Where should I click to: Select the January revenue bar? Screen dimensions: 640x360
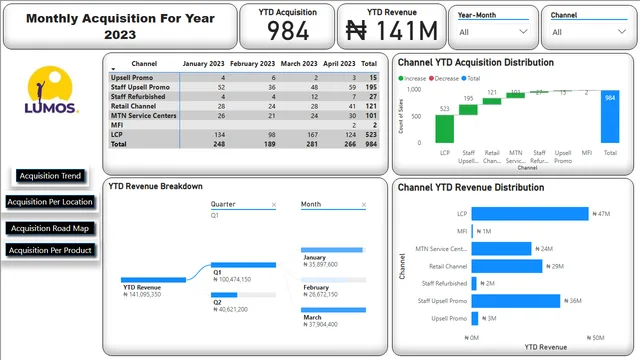(x=333, y=250)
